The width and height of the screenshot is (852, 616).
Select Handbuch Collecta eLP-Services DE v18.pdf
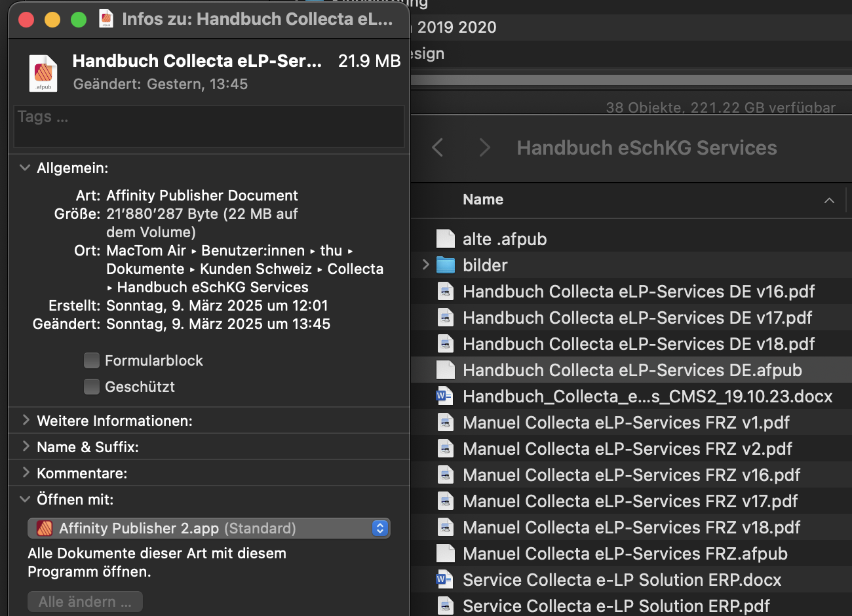[638, 344]
